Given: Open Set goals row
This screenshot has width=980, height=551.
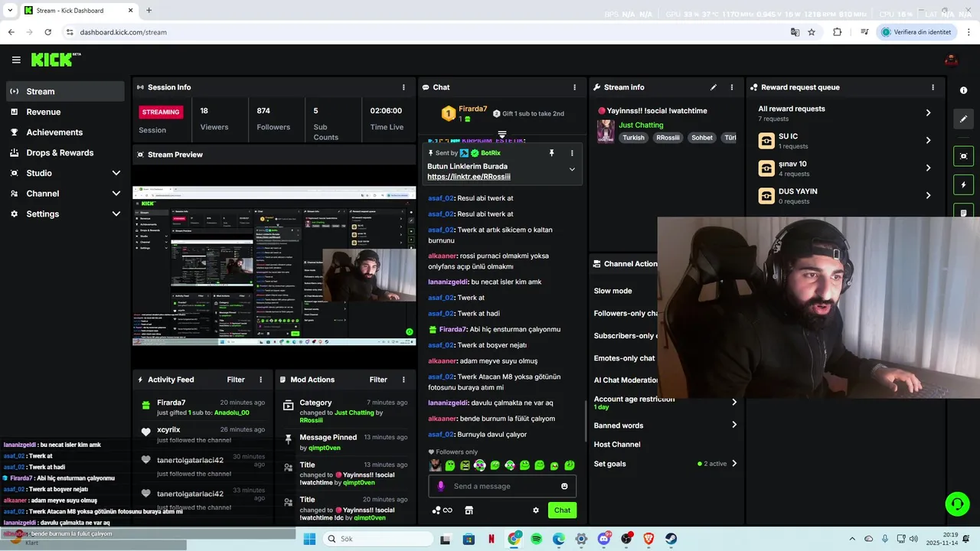Looking at the screenshot, I should pyautogui.click(x=666, y=464).
